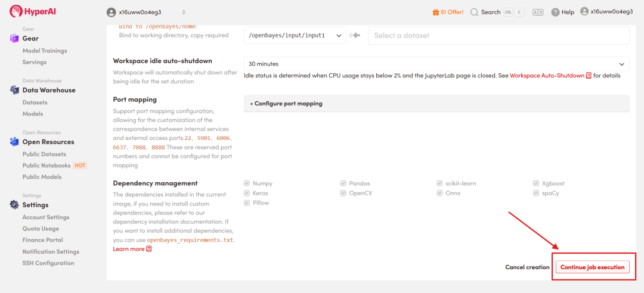This screenshot has width=644, height=293.
Task: Click the magnifier Search icon
Action: 475,13
